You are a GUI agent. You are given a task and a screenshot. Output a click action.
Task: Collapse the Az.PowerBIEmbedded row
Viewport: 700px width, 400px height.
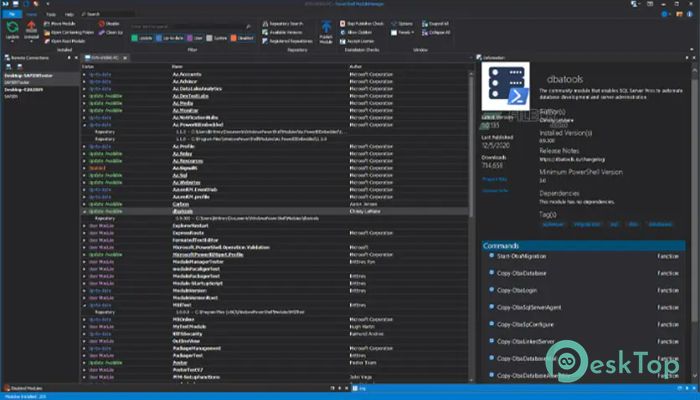(x=84, y=125)
